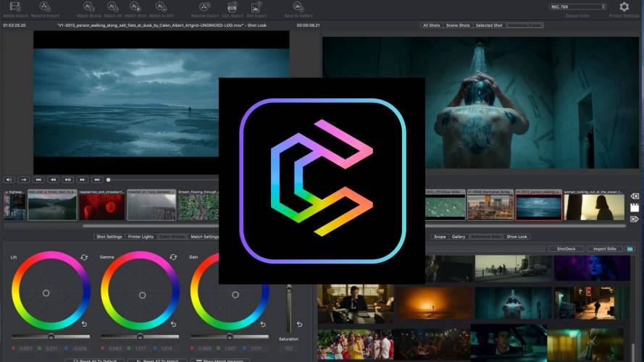Open Resolve Export from the toolbar

point(204,7)
